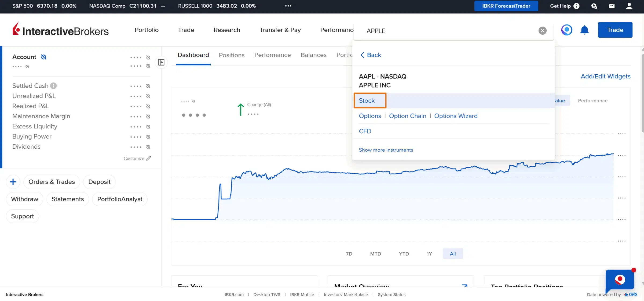644x301 pixels.
Task: Switch to the Performance tab
Action: pos(272,55)
